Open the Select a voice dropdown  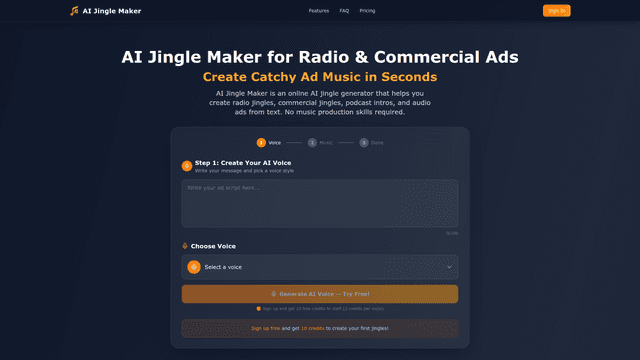[x=320, y=267]
